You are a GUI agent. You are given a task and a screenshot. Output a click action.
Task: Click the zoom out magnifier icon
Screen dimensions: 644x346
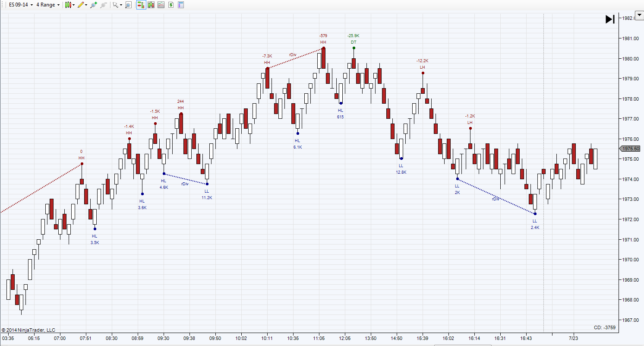(104, 5)
